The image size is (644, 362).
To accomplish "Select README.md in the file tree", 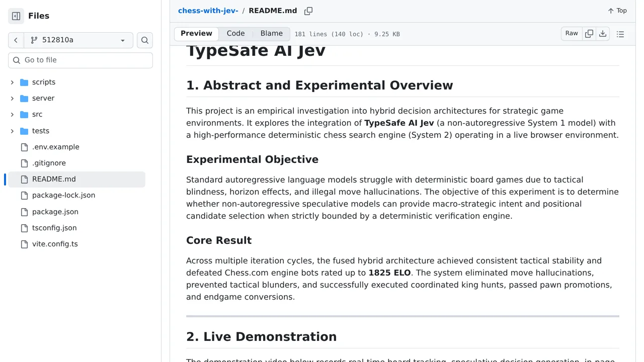I will pyautogui.click(x=76, y=179).
